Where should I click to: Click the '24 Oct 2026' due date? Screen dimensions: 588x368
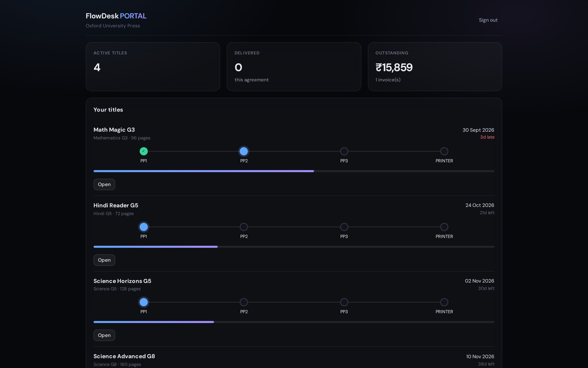point(480,205)
